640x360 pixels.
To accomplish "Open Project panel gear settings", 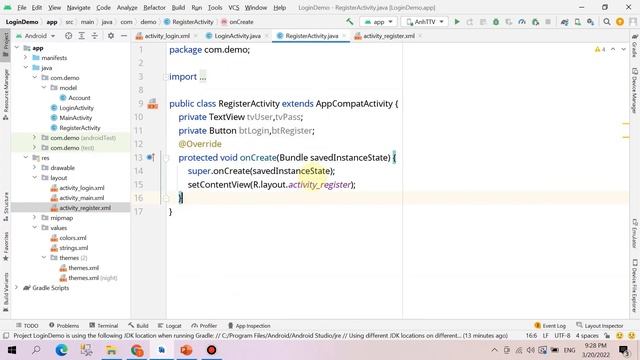I will pos(111,36).
